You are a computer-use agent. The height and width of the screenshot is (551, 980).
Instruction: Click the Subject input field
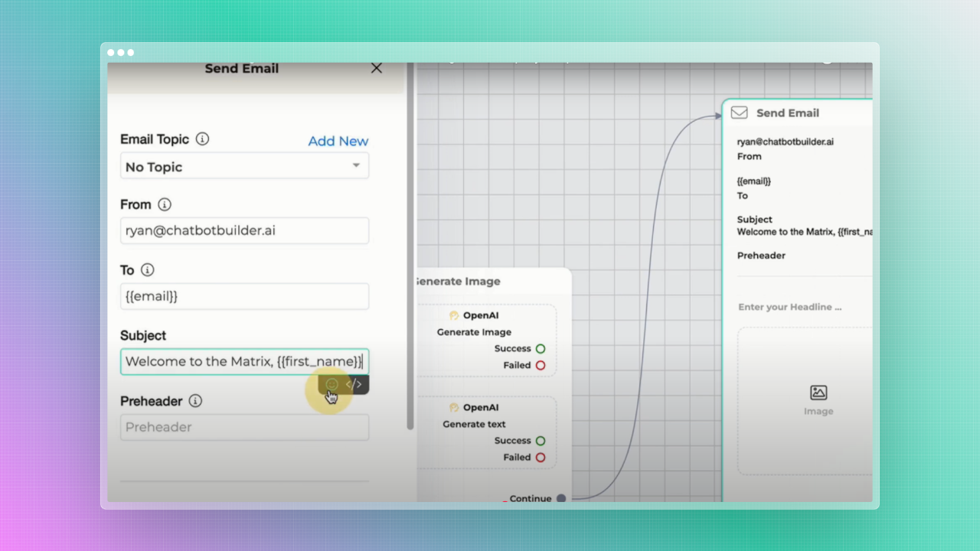pyautogui.click(x=245, y=361)
